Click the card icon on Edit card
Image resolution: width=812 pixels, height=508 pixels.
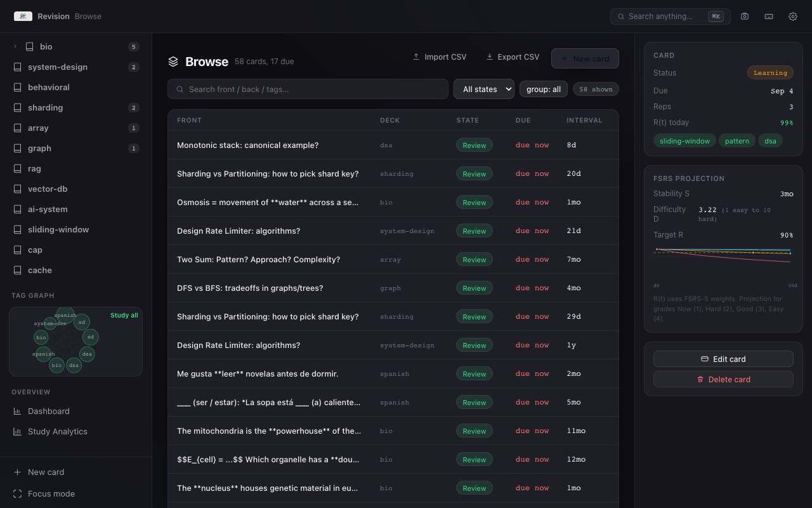[704, 359]
